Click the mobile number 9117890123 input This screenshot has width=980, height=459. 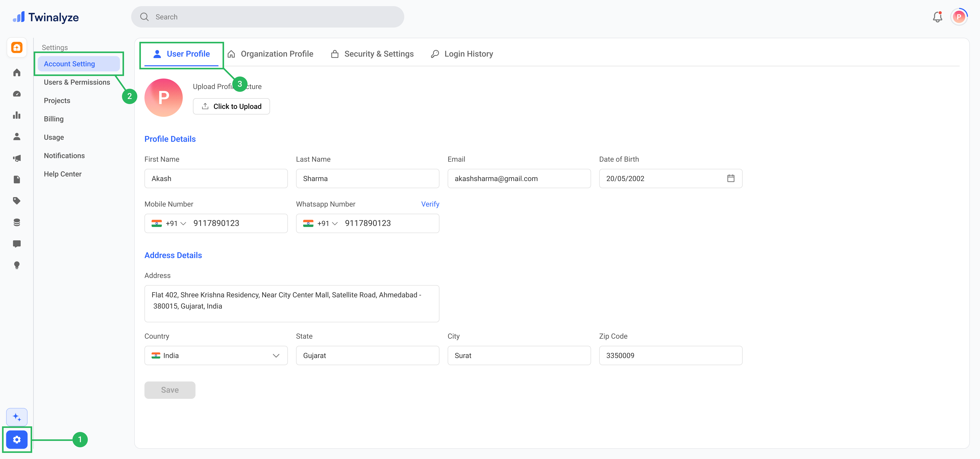[216, 223]
